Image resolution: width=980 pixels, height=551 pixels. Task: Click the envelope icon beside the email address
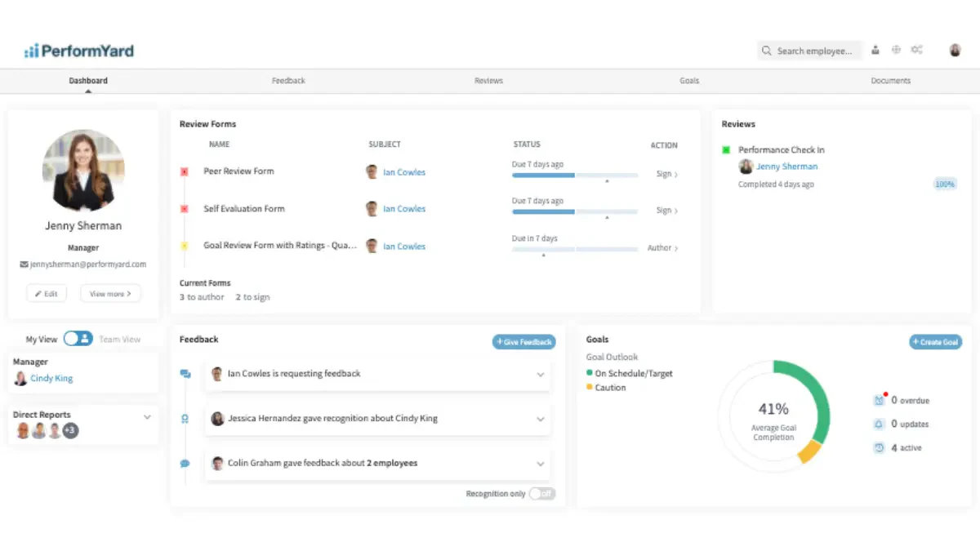pyautogui.click(x=24, y=264)
